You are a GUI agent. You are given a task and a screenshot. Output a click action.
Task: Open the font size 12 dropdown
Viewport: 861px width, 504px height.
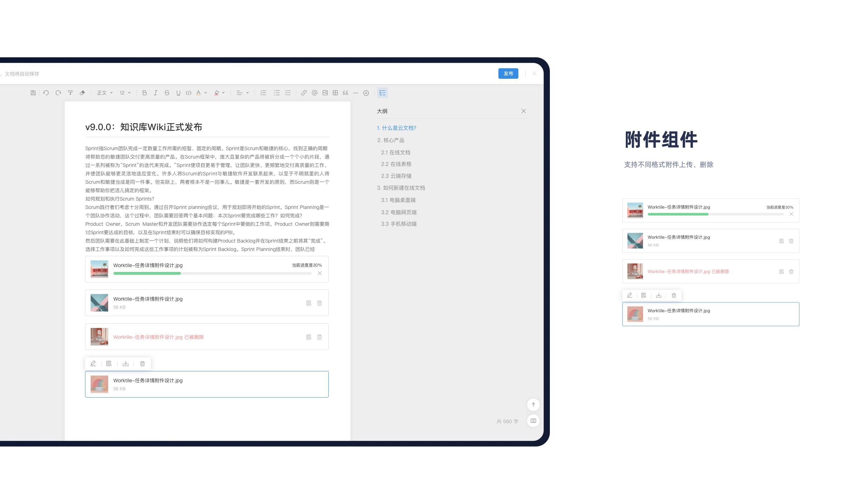[125, 93]
